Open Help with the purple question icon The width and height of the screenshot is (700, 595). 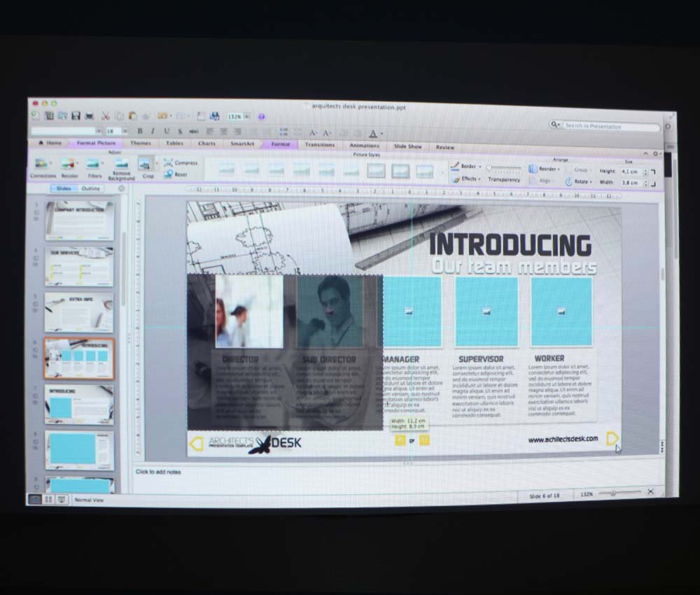pyautogui.click(x=261, y=117)
